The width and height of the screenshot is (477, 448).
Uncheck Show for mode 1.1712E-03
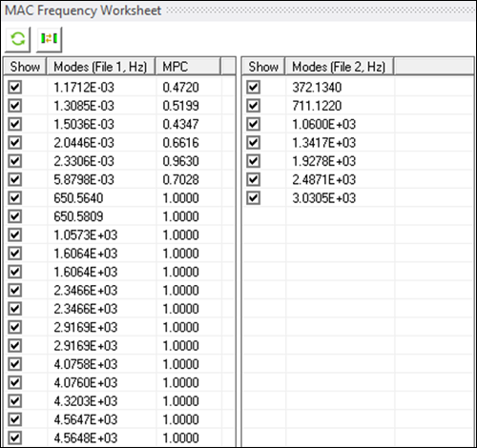15,87
